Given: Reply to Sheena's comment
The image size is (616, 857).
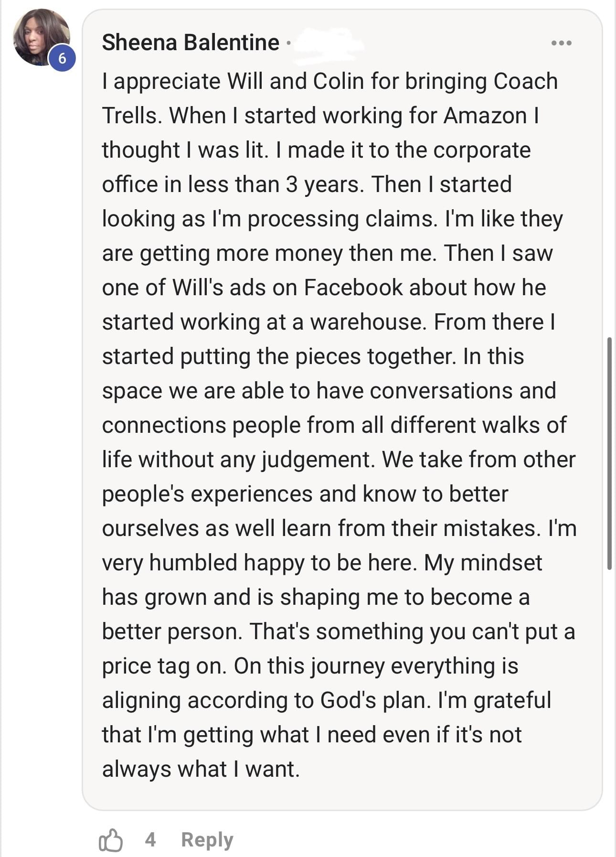Looking at the screenshot, I should click(x=207, y=840).
